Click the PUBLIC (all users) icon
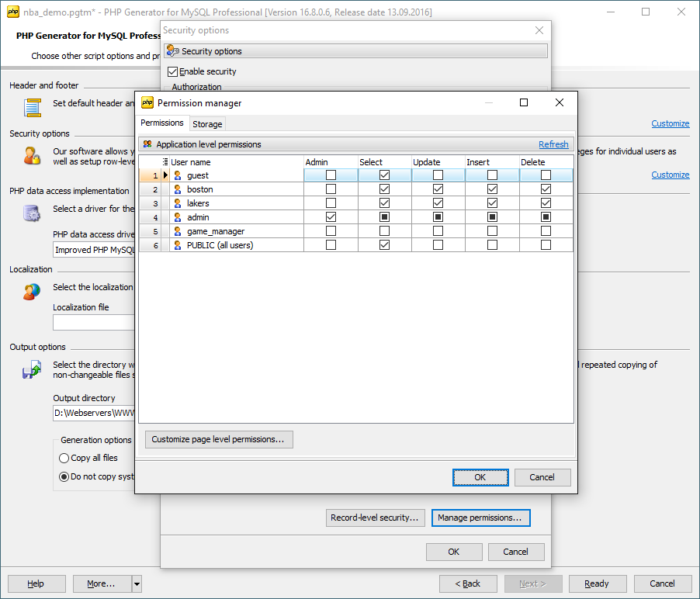Screen dimensions: 700x599 click(x=178, y=245)
